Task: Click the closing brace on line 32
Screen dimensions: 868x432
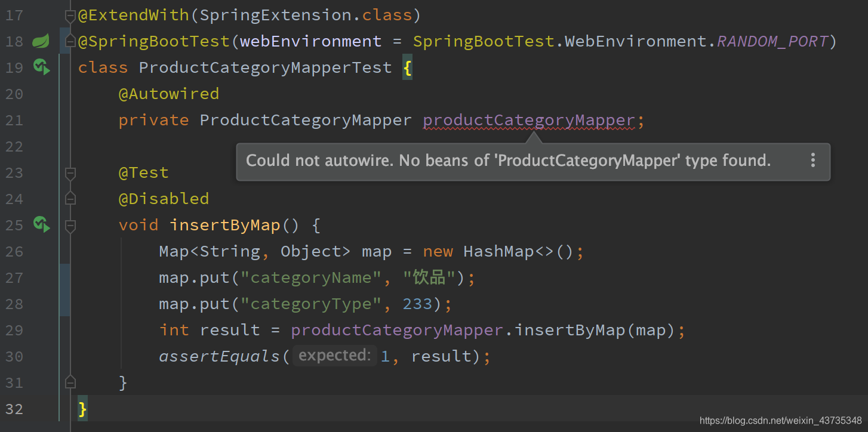Action: 82,409
